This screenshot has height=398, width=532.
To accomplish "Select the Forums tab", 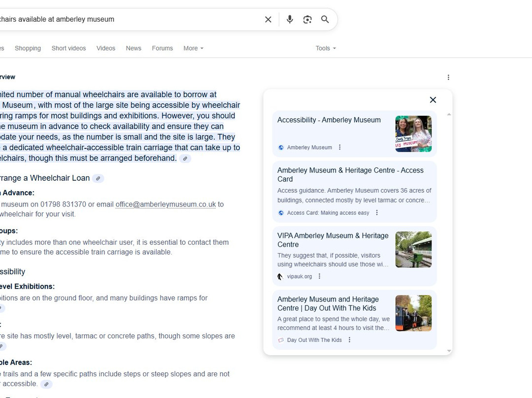I will coord(162,48).
